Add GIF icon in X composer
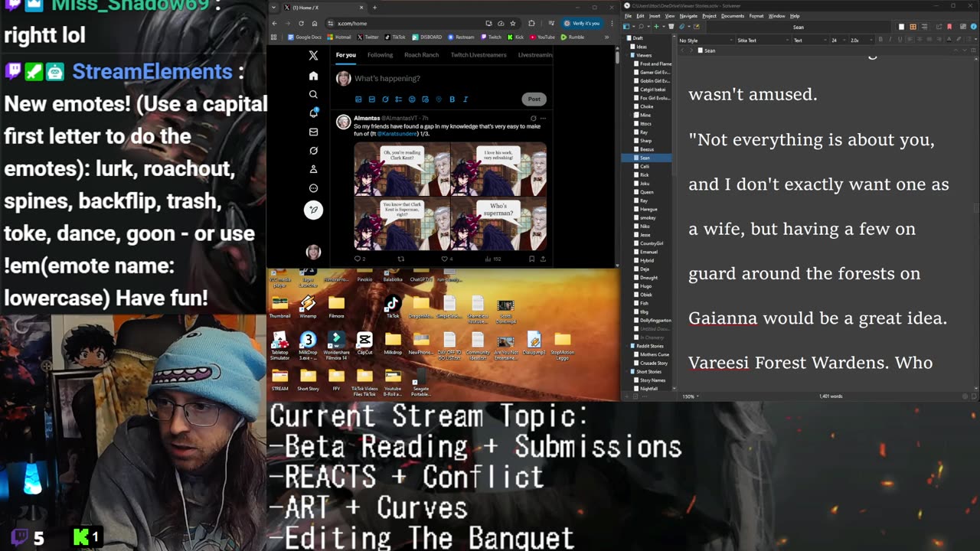Viewport: 980px width, 551px height. [x=372, y=99]
